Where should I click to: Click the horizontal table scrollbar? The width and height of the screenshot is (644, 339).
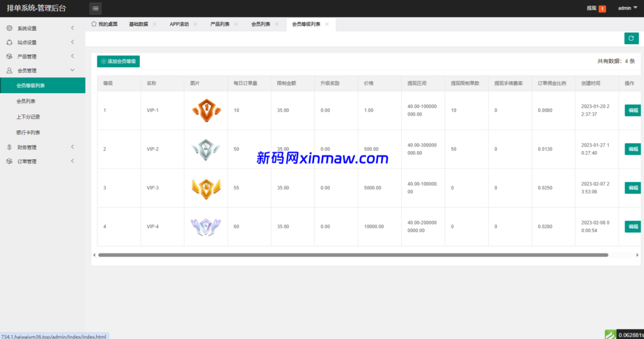(353, 255)
